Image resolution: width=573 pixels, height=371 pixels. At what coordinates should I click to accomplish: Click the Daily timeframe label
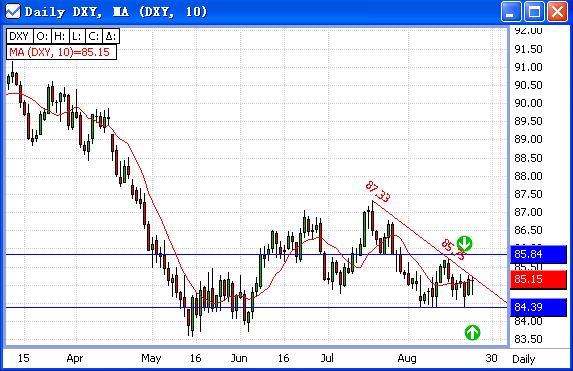pyautogui.click(x=523, y=359)
